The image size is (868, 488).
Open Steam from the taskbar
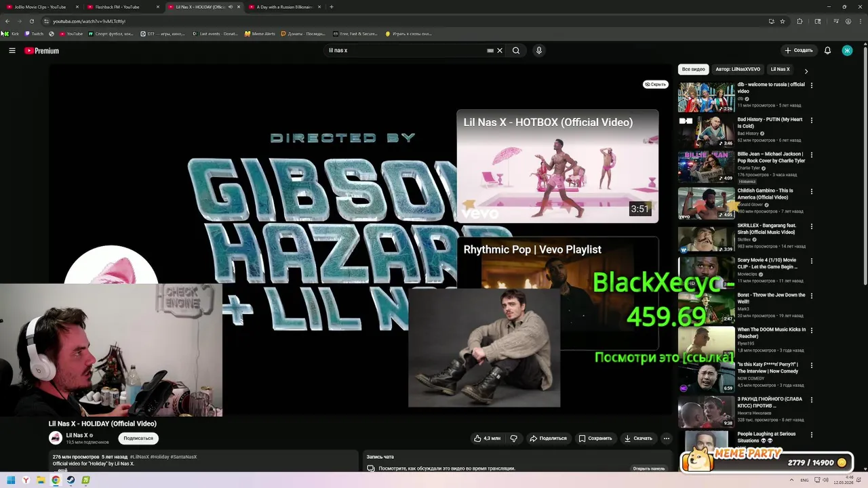(71, 480)
